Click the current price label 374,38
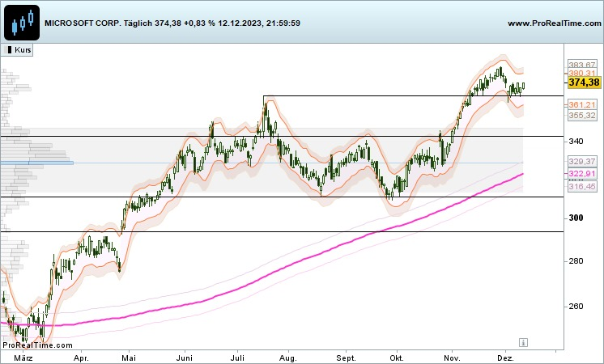 click(x=584, y=83)
